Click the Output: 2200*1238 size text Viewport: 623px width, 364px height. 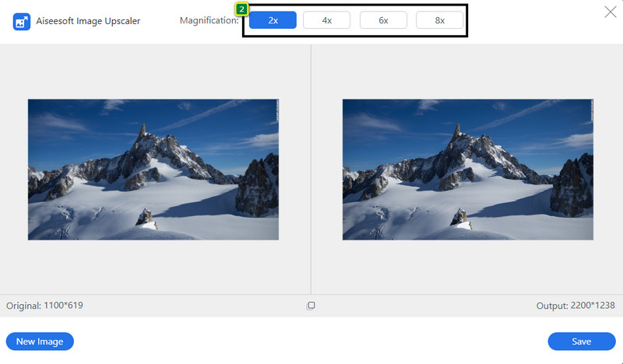pos(576,306)
